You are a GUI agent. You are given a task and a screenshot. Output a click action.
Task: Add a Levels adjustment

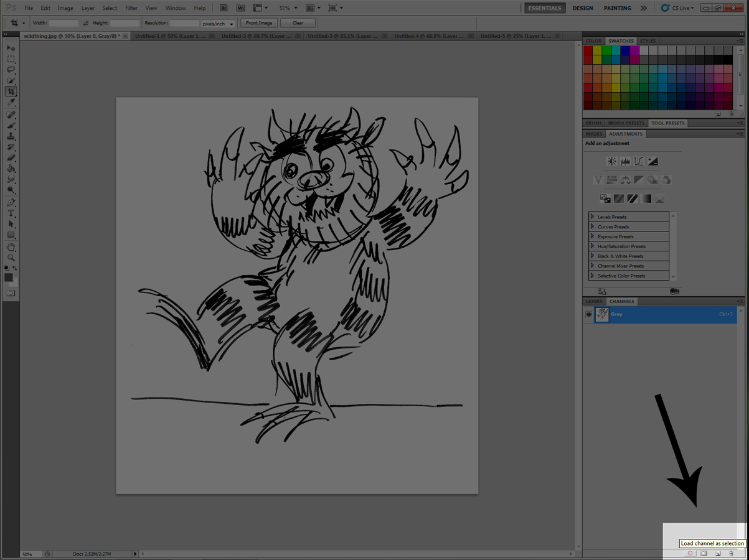point(626,161)
